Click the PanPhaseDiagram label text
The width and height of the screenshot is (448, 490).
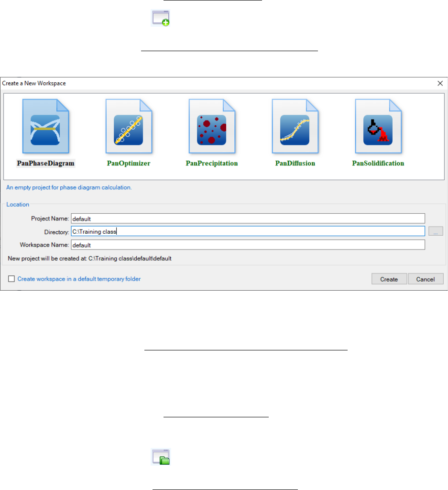pyautogui.click(x=45, y=163)
